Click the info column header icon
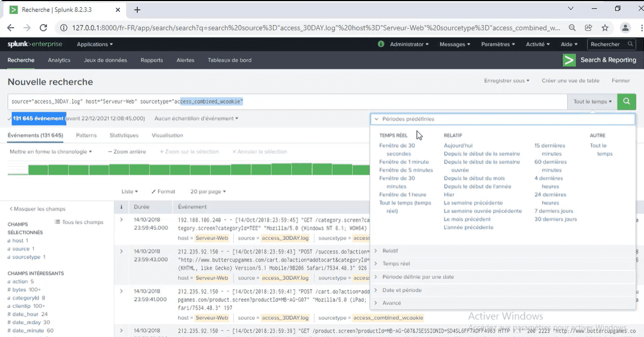Image resolution: width=644 pixels, height=337 pixels. 121,207
